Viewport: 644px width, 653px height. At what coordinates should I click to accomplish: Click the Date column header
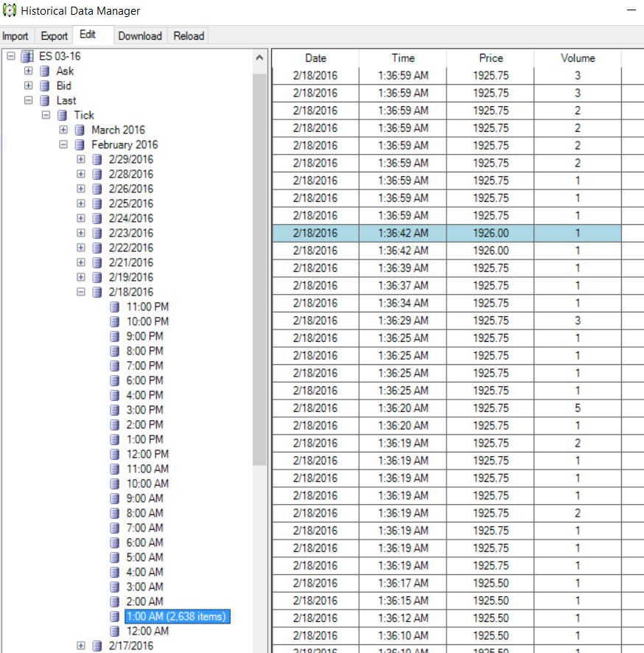click(315, 58)
